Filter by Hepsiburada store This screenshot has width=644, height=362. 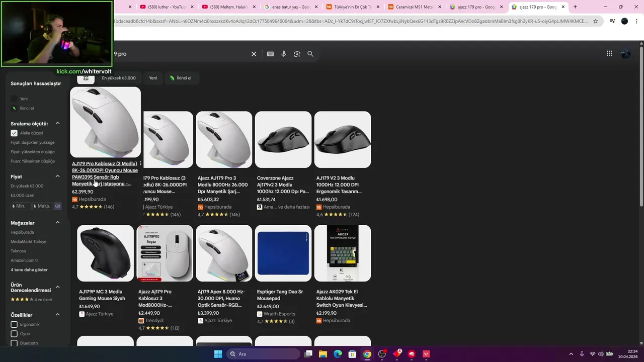[x=22, y=232]
